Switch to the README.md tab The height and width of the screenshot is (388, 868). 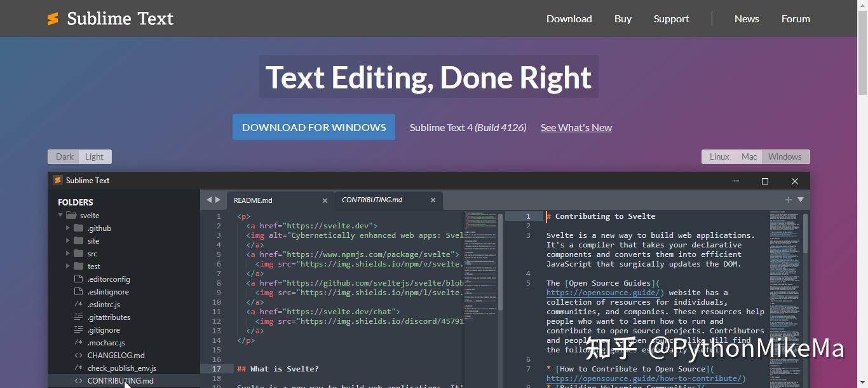(280, 200)
